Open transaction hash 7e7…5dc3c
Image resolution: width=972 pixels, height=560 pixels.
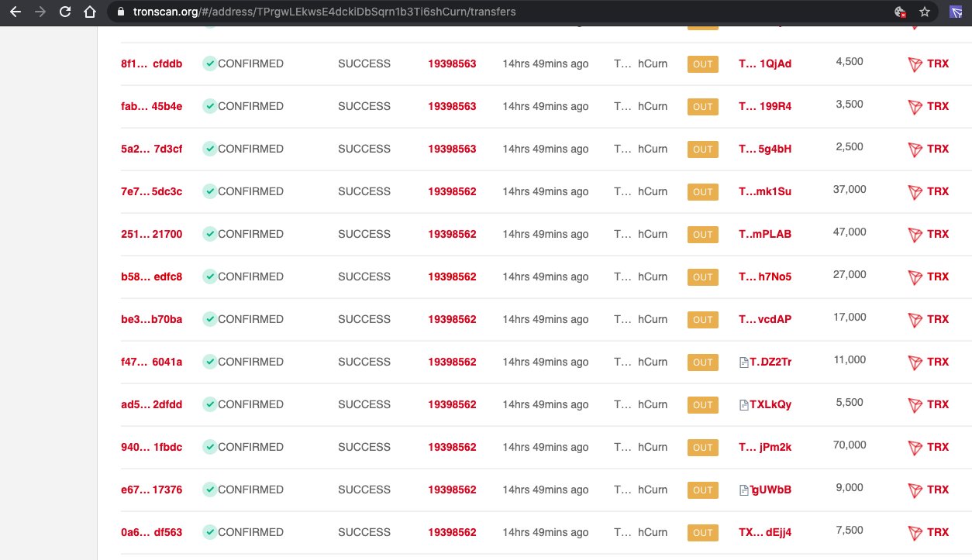[152, 191]
